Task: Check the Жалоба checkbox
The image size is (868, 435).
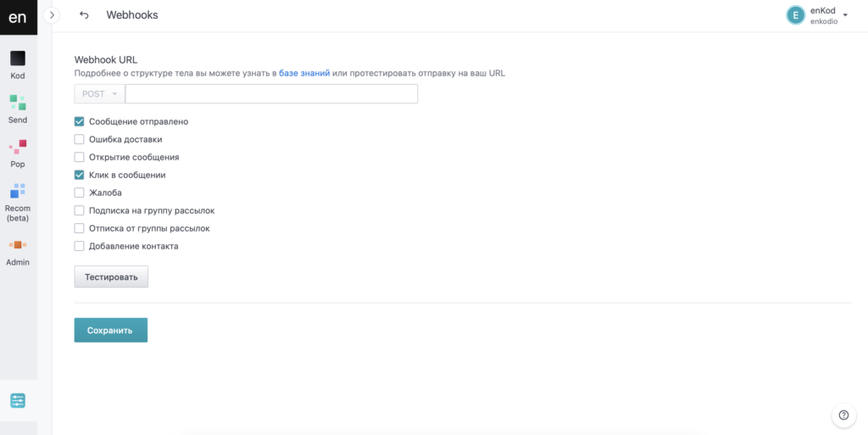Action: [80, 192]
